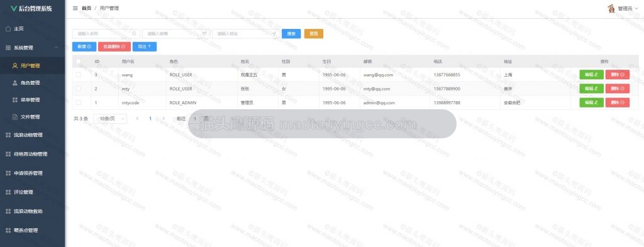Open 菜单管理 menu item

(33, 100)
